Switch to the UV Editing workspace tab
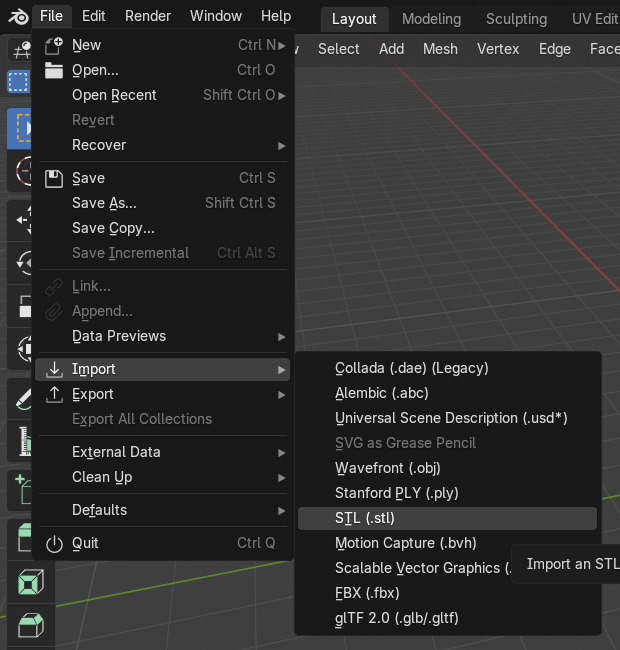Viewport: 620px width, 650px height. [x=595, y=19]
